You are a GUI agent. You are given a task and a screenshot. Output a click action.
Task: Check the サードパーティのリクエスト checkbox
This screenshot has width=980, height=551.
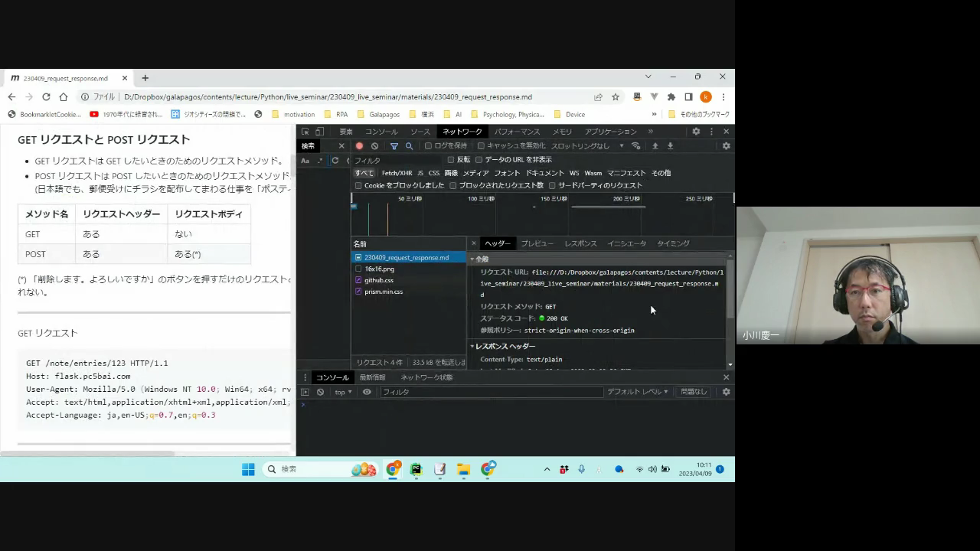[x=552, y=185]
